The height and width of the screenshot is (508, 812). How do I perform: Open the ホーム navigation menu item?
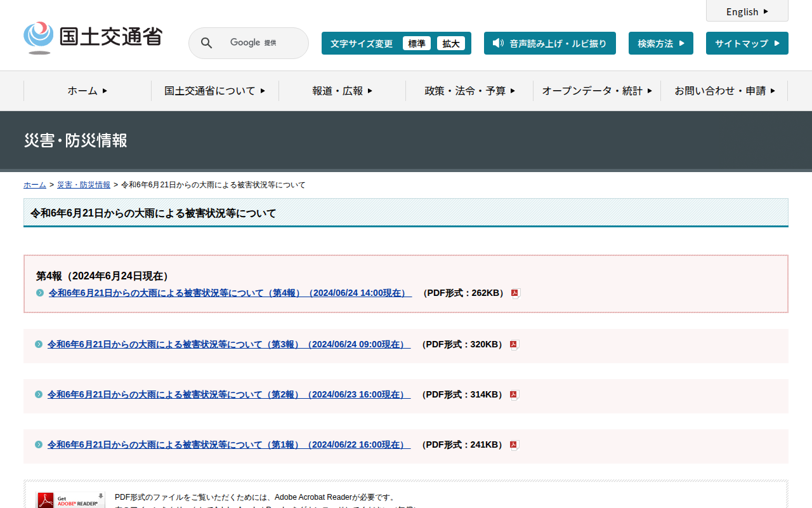88,91
